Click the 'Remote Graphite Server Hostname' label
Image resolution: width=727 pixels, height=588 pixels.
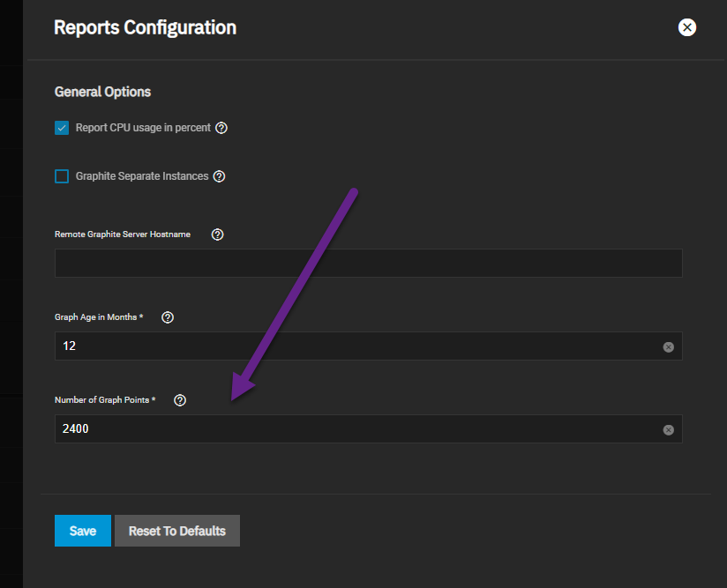[123, 234]
